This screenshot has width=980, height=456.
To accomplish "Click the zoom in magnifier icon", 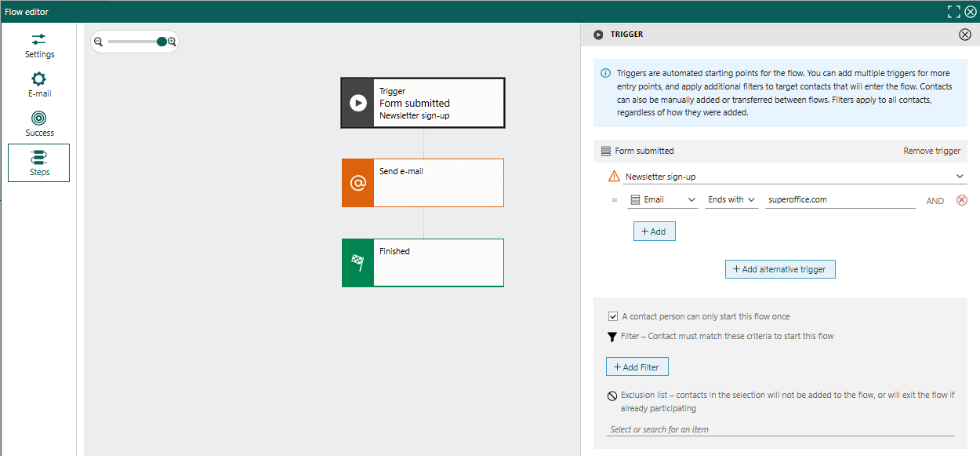I will coord(172,42).
